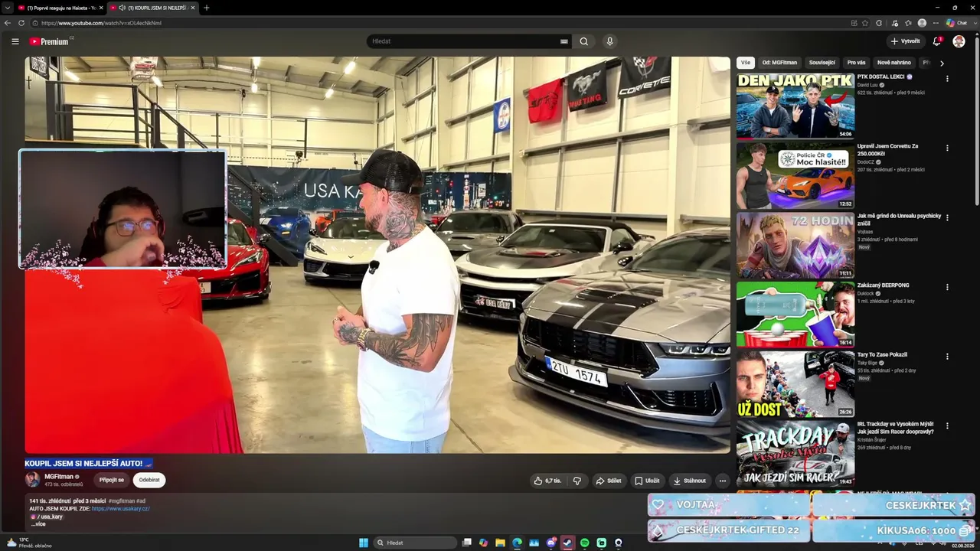Open Steam from the taskbar
The height and width of the screenshot is (551, 980).
[x=567, y=543]
